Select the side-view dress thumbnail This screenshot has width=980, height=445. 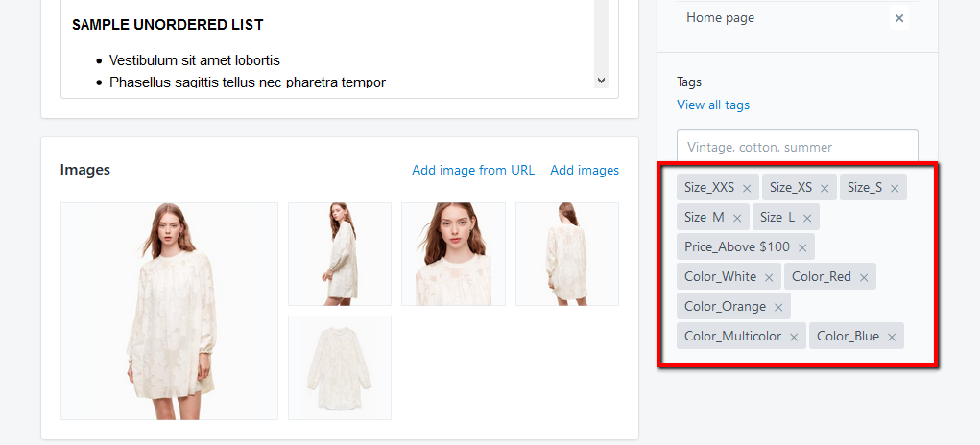(x=340, y=253)
